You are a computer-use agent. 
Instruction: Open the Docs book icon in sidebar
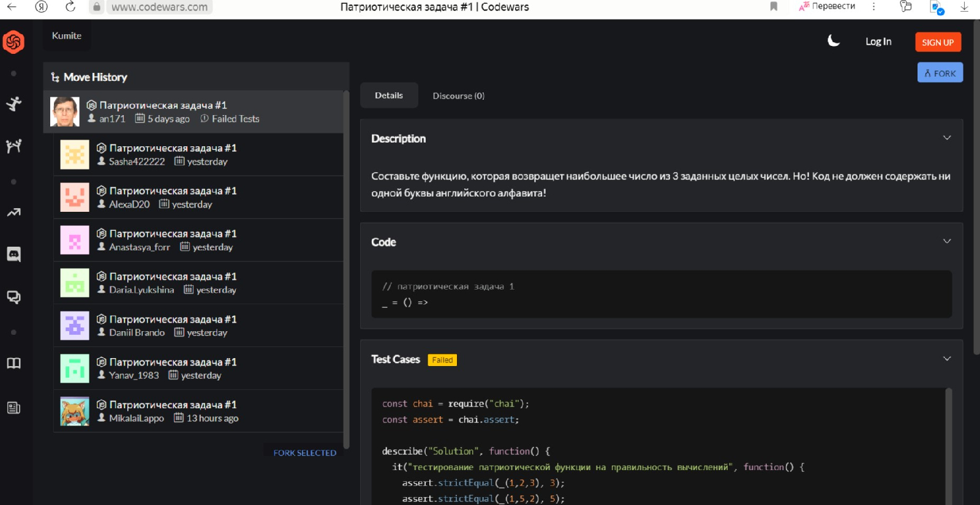(13, 364)
